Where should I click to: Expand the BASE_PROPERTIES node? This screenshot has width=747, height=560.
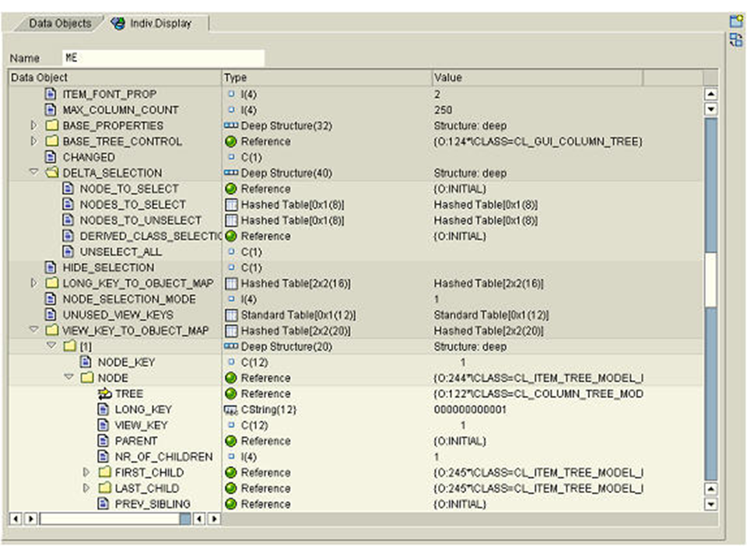pyautogui.click(x=33, y=126)
